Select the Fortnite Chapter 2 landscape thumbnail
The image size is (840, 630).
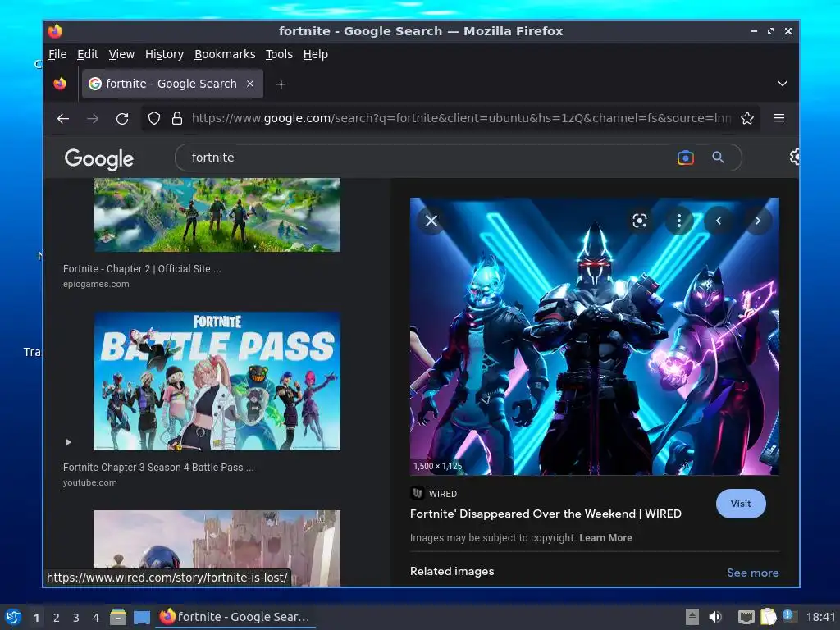(x=217, y=215)
